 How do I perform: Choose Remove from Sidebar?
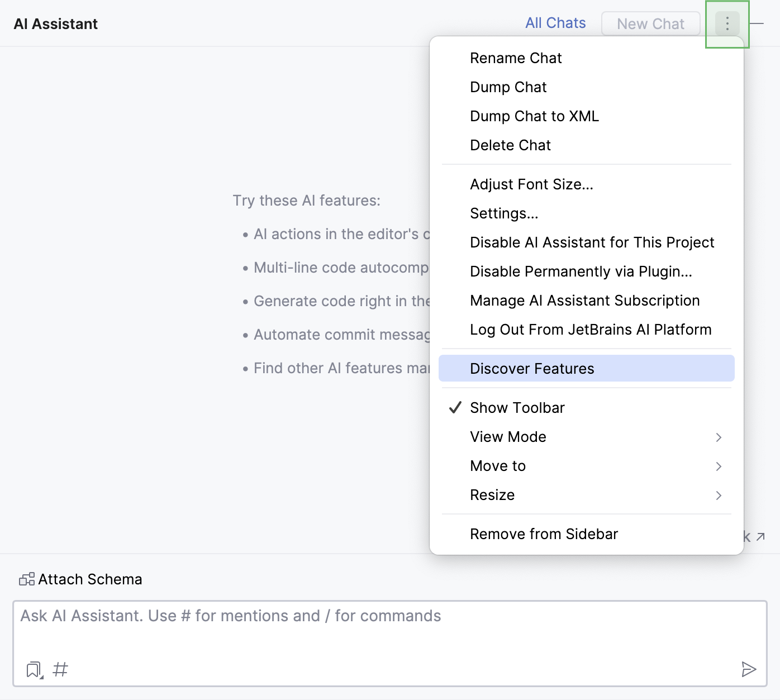tap(587, 534)
